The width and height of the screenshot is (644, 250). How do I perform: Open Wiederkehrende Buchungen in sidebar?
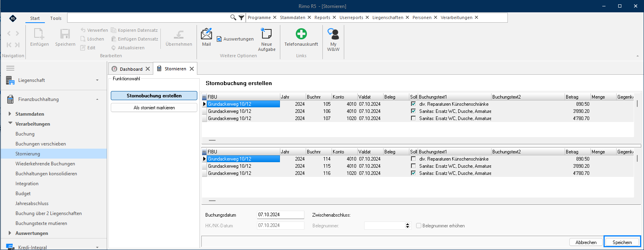tap(45, 164)
